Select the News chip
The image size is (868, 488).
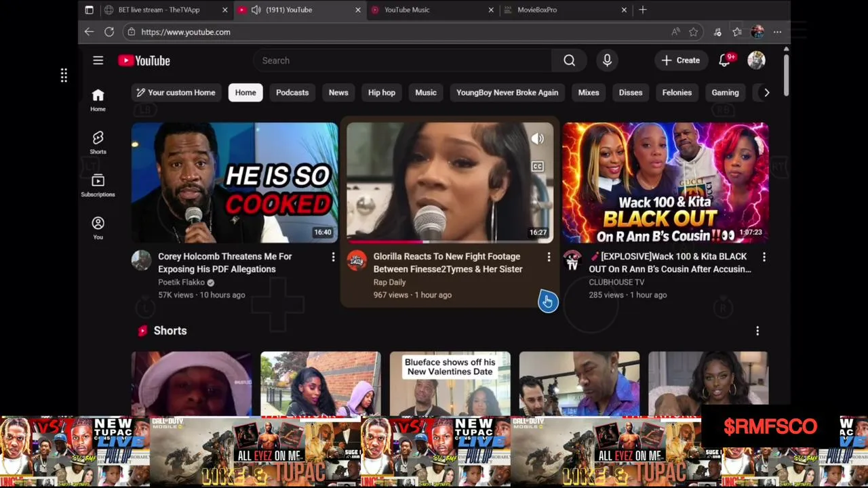[x=338, y=93]
